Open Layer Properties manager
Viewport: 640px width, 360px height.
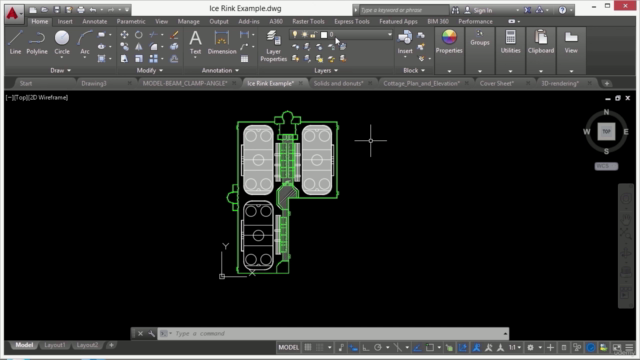click(x=273, y=46)
